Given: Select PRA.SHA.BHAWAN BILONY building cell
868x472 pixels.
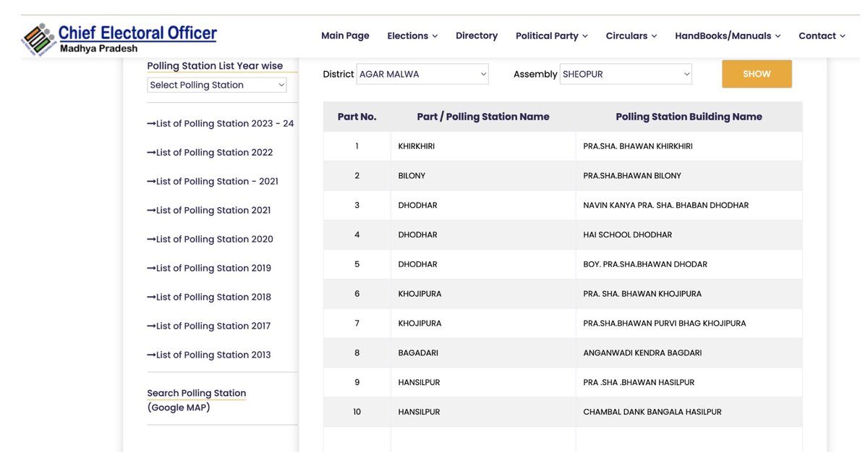Looking at the screenshot, I should pos(689,176).
